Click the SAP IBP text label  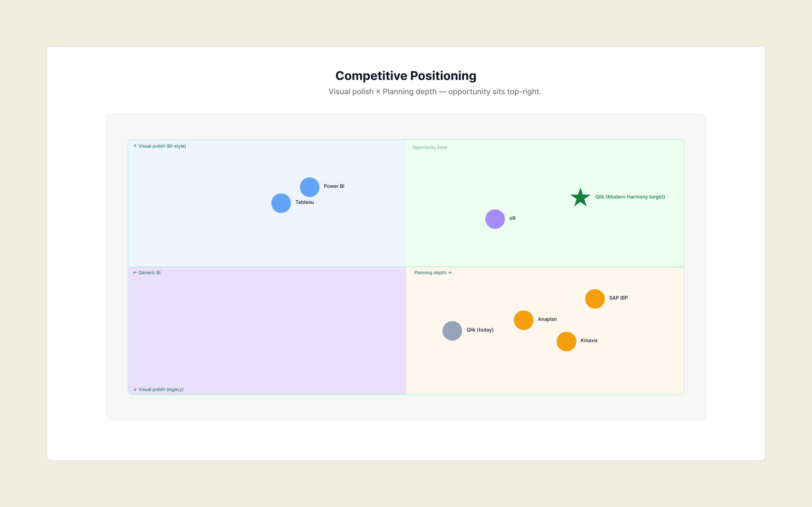coord(618,298)
